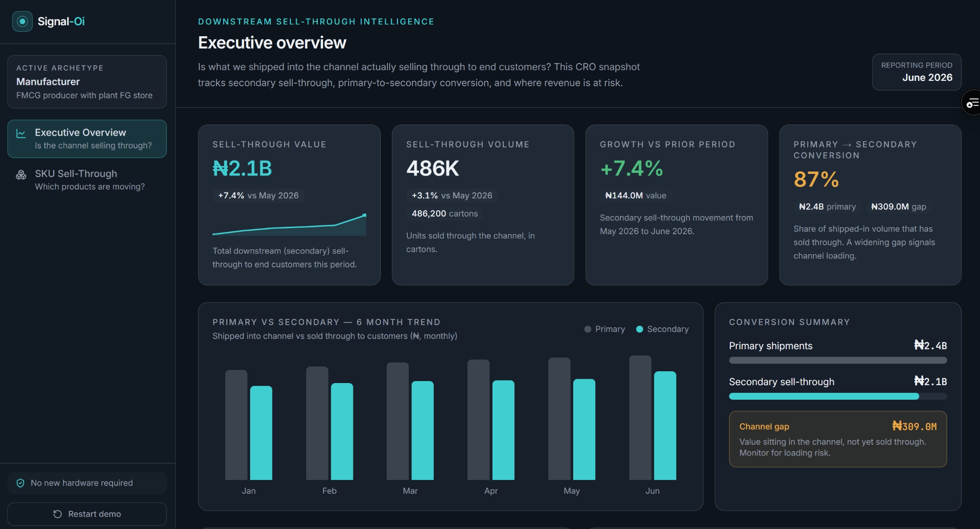980x529 pixels.
Task: Click the ₦309.0M channel gap amount
Action: point(914,427)
